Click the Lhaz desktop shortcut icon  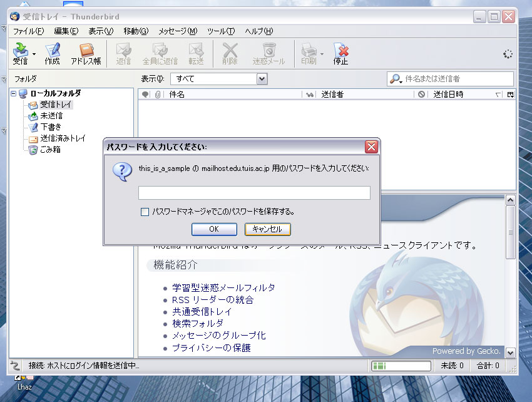click(24, 383)
